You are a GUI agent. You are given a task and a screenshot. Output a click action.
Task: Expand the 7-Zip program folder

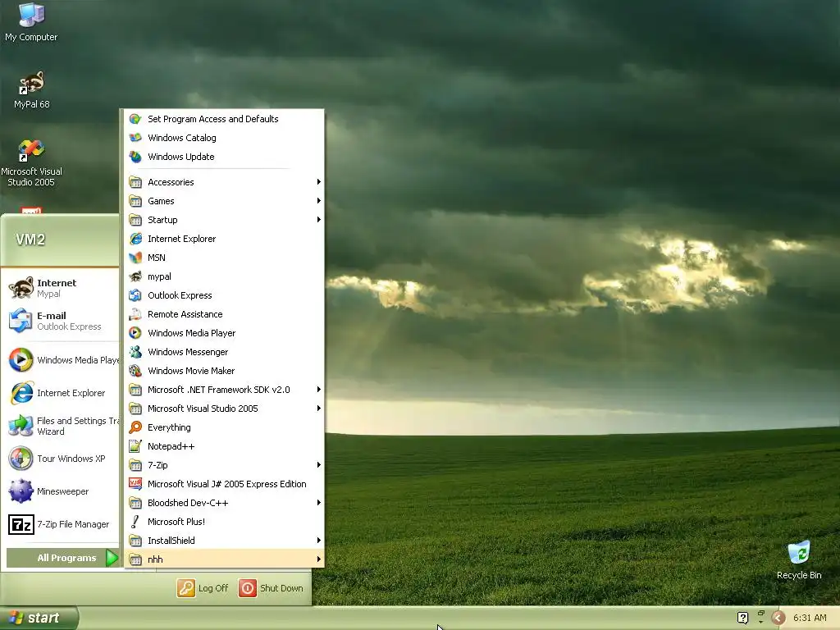[225, 465]
